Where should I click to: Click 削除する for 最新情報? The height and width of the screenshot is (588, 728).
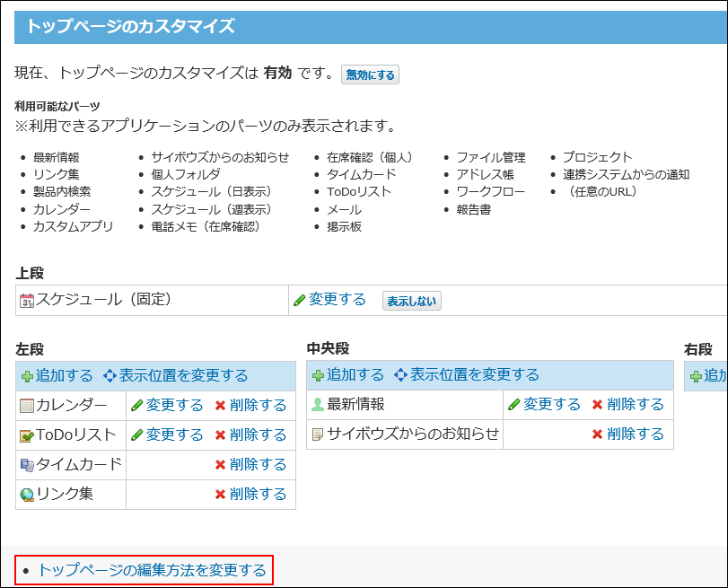[636, 404]
